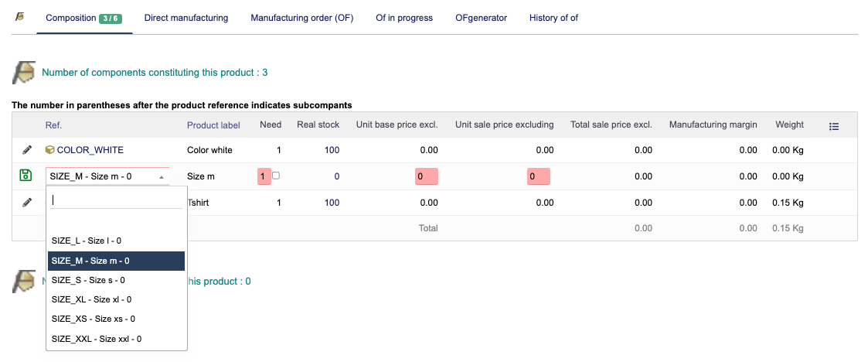The width and height of the screenshot is (868, 362).
Task: Open the COLOR_WHITE product link
Action: (90, 150)
